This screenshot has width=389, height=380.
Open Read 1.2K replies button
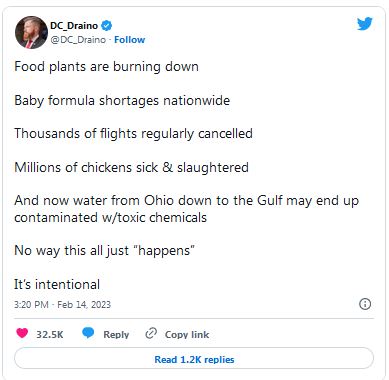click(194, 359)
